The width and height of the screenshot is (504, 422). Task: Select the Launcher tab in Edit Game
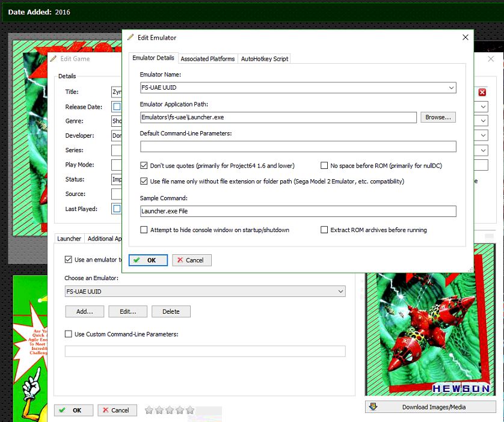[x=69, y=238]
